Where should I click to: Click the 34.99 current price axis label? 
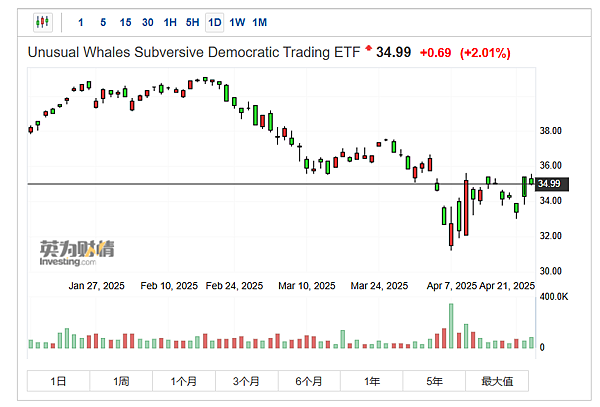pyautogui.click(x=552, y=184)
